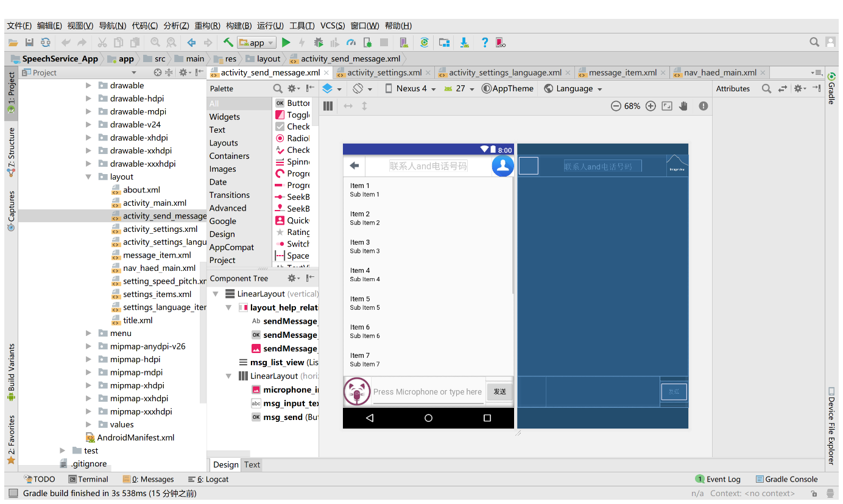Switch to the activity_settings.xml tab
Screen dimensions: 843x504
point(384,72)
